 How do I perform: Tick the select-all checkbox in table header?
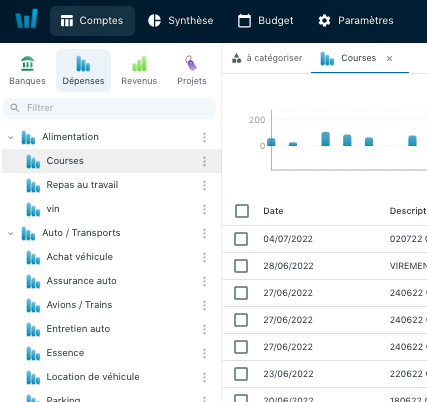pos(242,211)
